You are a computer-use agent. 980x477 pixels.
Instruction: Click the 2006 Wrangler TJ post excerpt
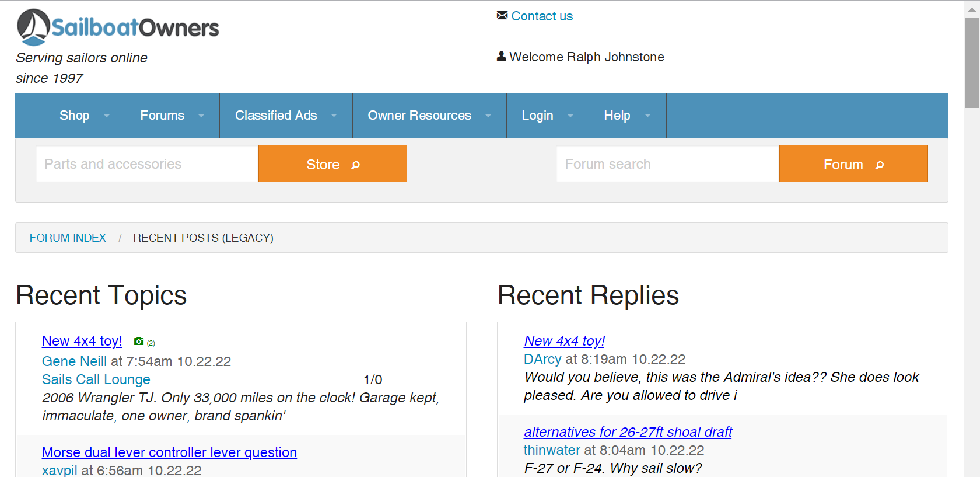pos(240,406)
